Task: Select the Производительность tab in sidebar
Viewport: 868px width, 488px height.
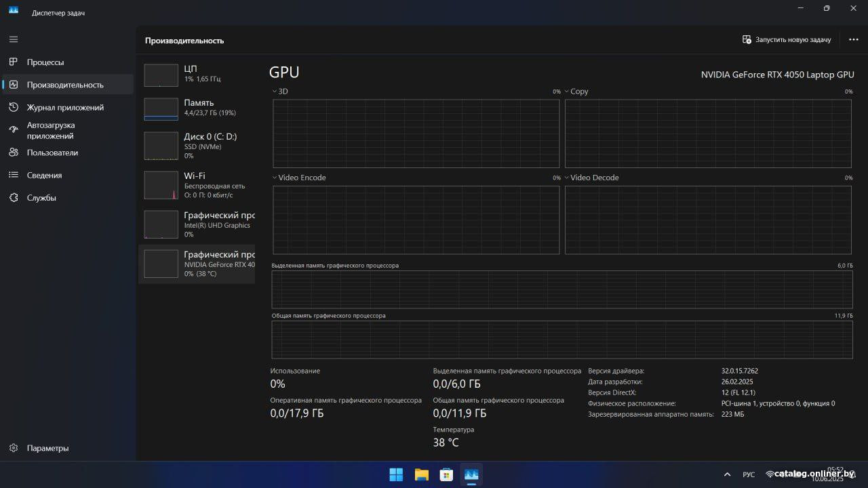Action: coord(65,85)
